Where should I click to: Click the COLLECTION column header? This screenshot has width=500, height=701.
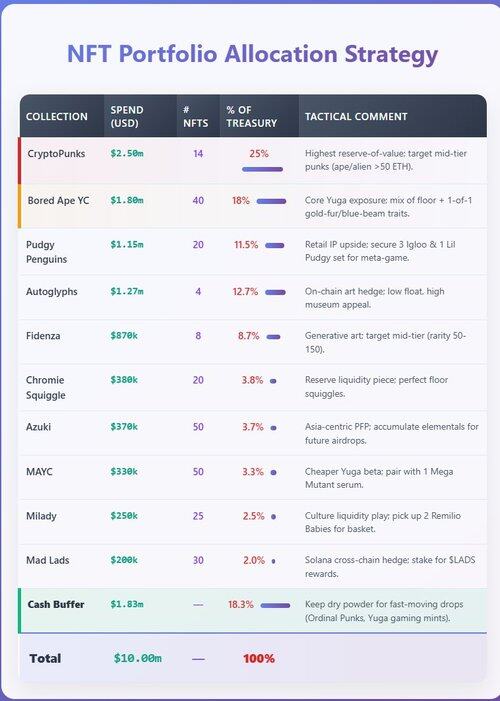(x=56, y=117)
